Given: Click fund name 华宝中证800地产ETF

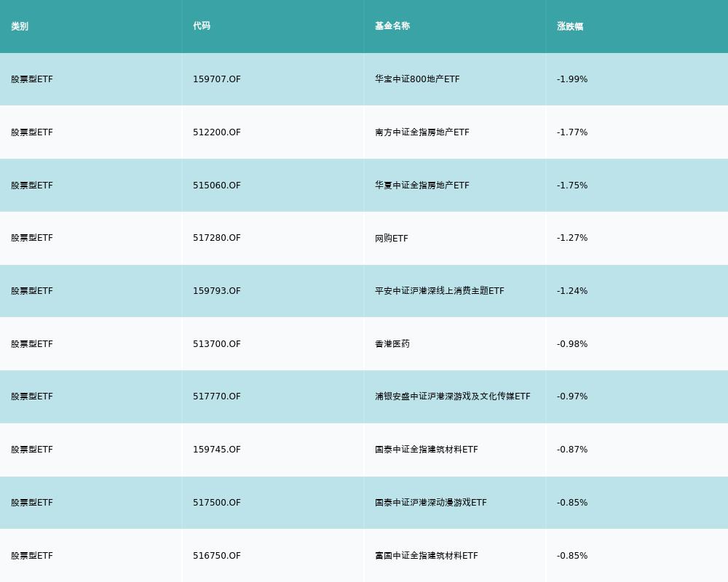Looking at the screenshot, I should (417, 79).
